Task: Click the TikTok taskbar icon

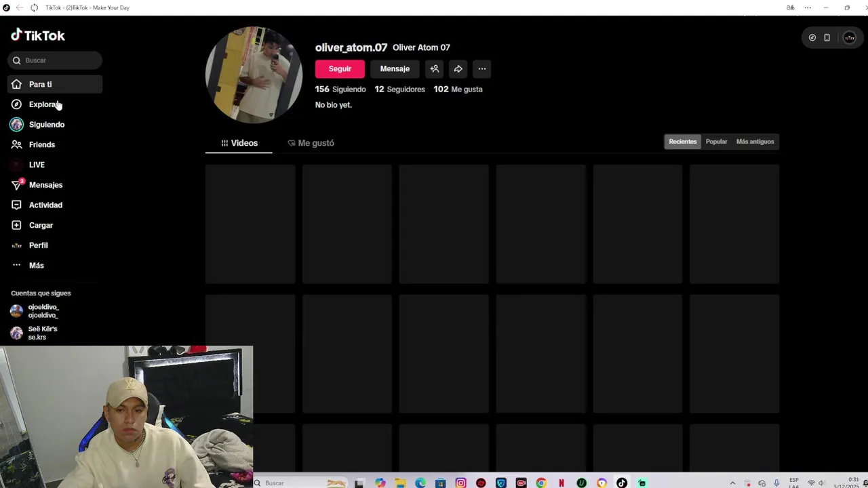Action: tap(622, 483)
